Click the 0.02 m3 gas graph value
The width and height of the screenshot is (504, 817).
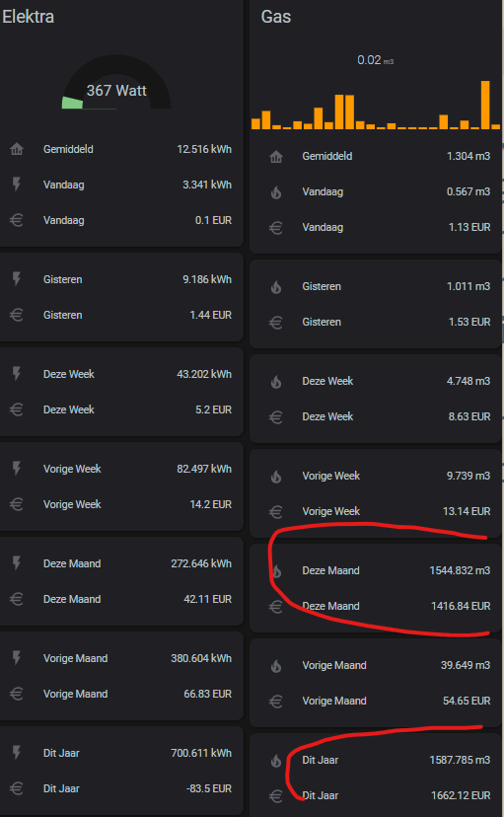click(375, 60)
